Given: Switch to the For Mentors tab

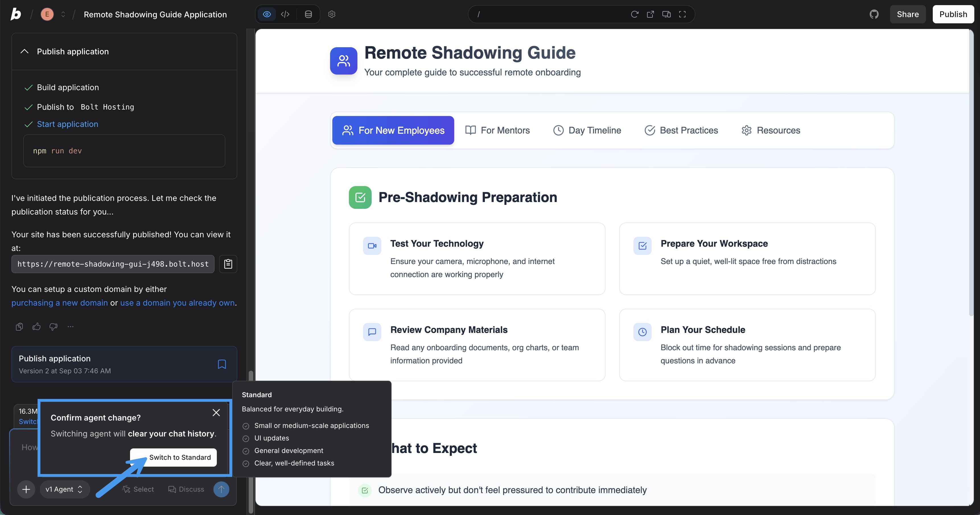Looking at the screenshot, I should 497,130.
